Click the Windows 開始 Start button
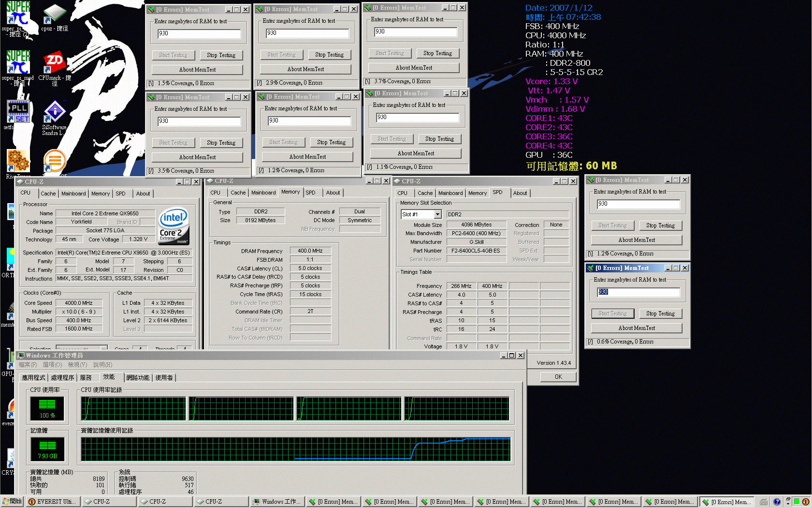This screenshot has height=508, width=812. pyautogui.click(x=12, y=502)
